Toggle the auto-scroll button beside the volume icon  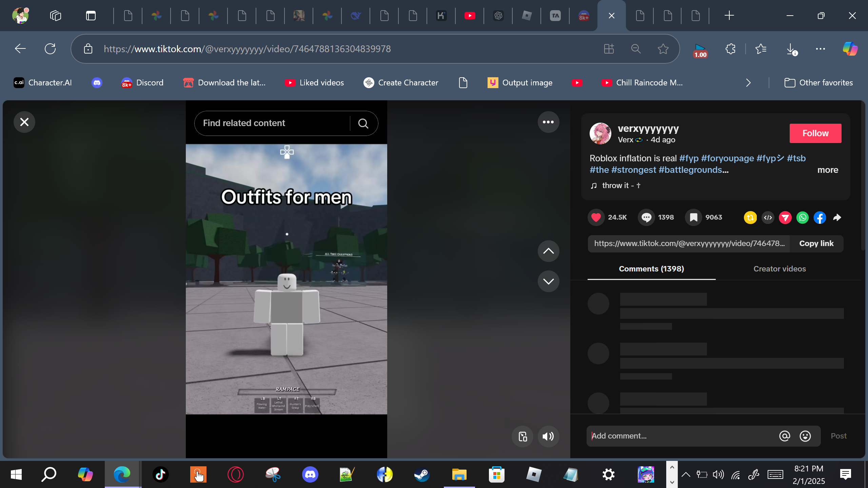(x=522, y=436)
